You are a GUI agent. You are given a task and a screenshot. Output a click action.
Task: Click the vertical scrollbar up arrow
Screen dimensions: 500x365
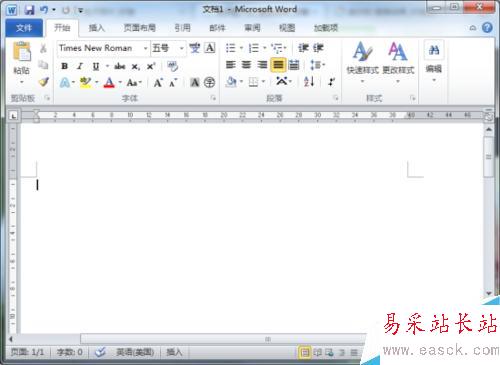coord(489,129)
